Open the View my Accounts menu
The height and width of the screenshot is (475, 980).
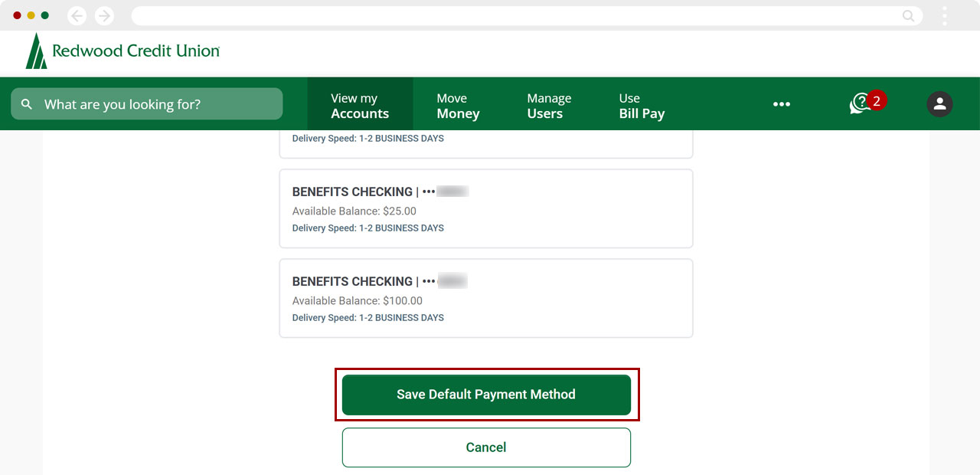click(x=360, y=106)
